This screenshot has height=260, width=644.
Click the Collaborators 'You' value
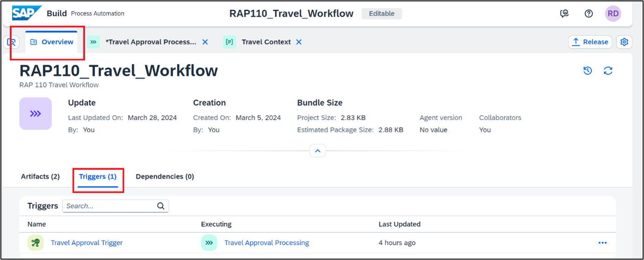click(x=485, y=130)
